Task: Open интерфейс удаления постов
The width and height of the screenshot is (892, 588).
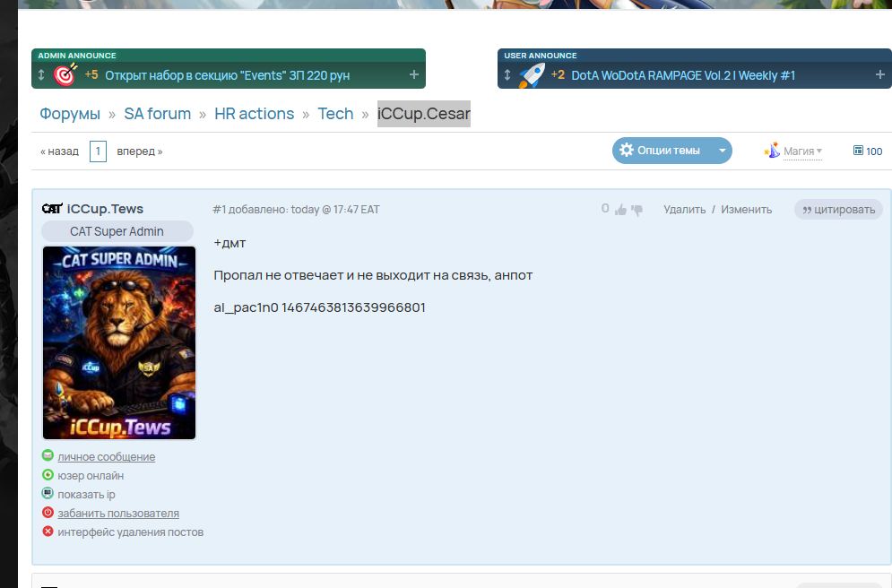Action: pos(130,532)
